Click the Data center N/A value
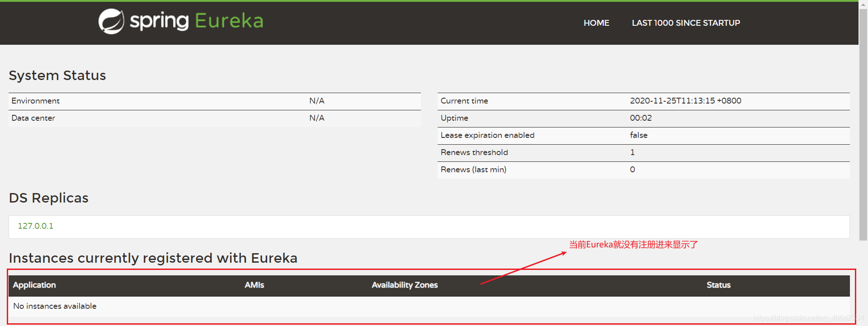The image size is (868, 326). click(x=317, y=118)
